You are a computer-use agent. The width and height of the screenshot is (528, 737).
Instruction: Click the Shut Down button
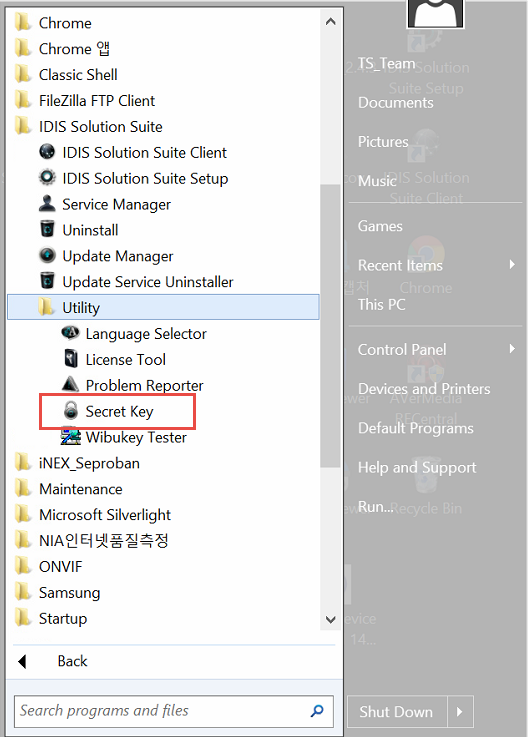click(x=397, y=711)
